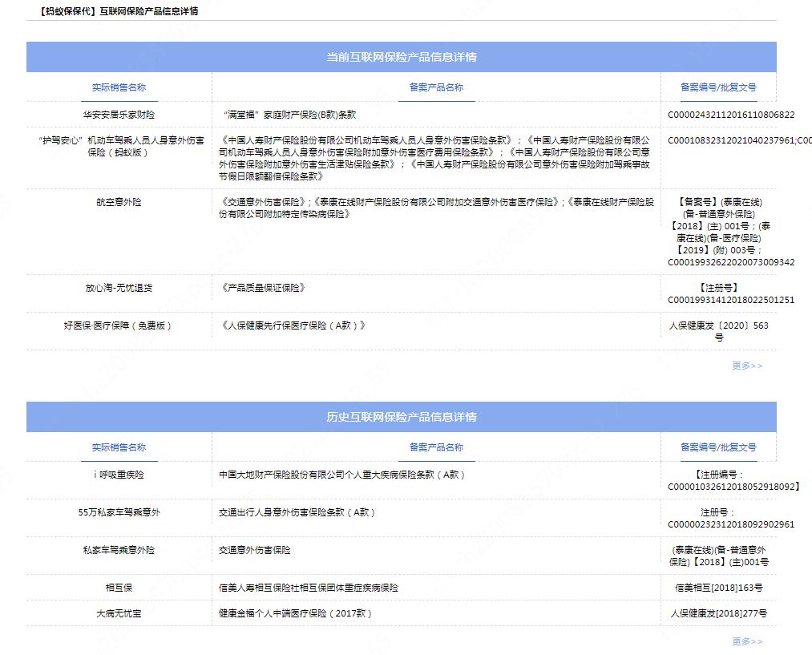Click 实际销售名称 header in the 当前互联网保险产品信息详情 table

[x=119, y=87]
